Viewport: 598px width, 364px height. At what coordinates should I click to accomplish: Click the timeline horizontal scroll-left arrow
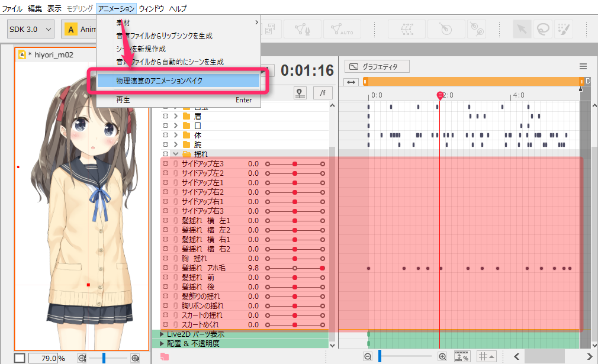coord(517,357)
